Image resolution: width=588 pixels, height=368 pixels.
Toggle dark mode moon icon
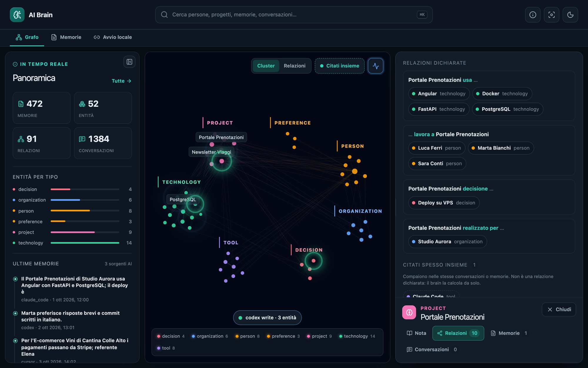pyautogui.click(x=570, y=15)
